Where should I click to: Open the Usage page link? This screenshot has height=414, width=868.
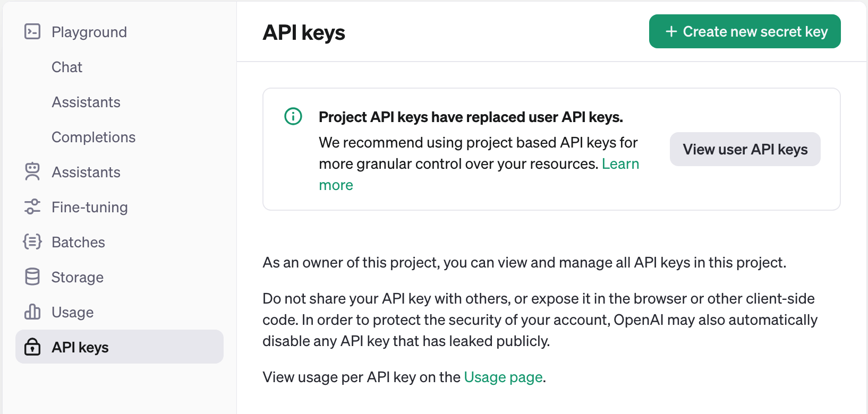pos(504,377)
